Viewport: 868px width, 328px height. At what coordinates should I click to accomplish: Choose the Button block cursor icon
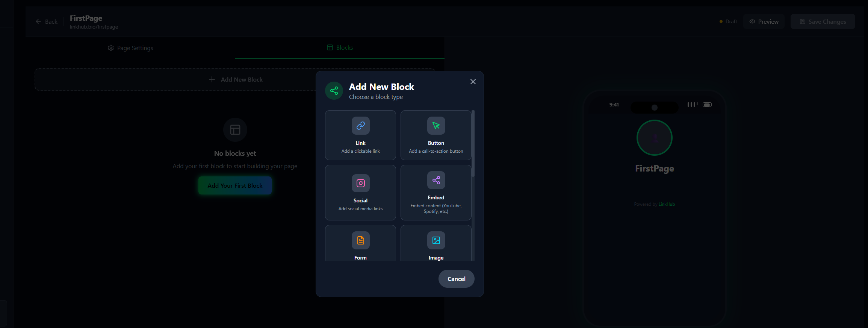(x=436, y=126)
